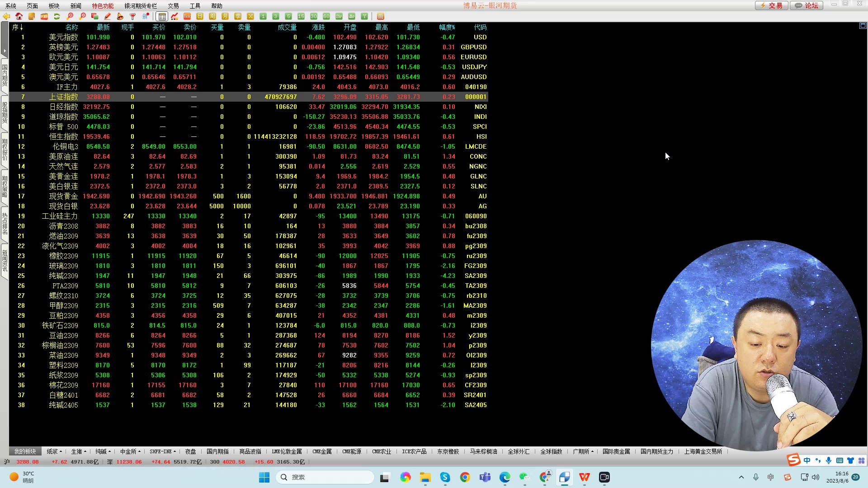Open the 特色功能 menu
868x488 pixels.
[103, 6]
